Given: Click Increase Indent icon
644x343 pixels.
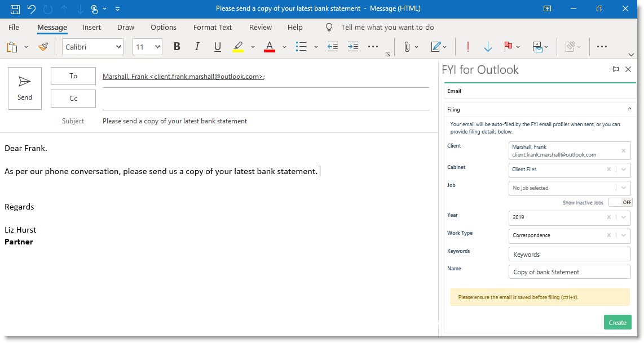Looking at the screenshot, I should coord(353,47).
